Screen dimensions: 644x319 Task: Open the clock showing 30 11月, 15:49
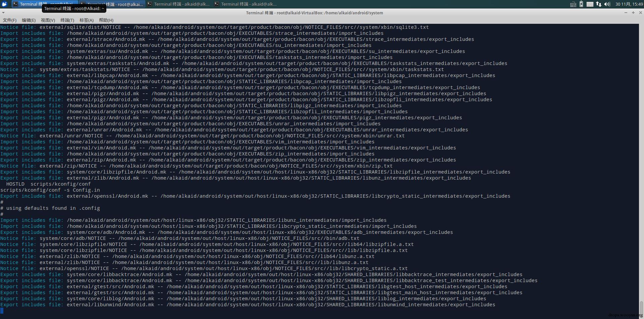[x=629, y=4]
